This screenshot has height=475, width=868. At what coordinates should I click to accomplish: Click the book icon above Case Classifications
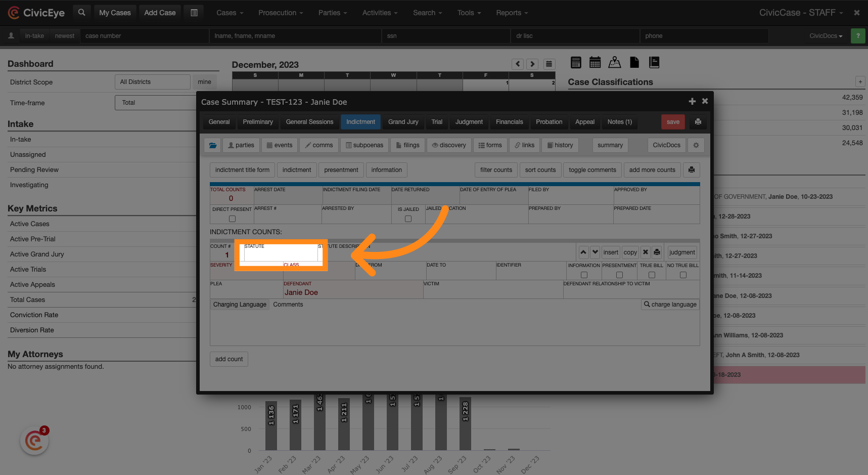[x=654, y=62]
